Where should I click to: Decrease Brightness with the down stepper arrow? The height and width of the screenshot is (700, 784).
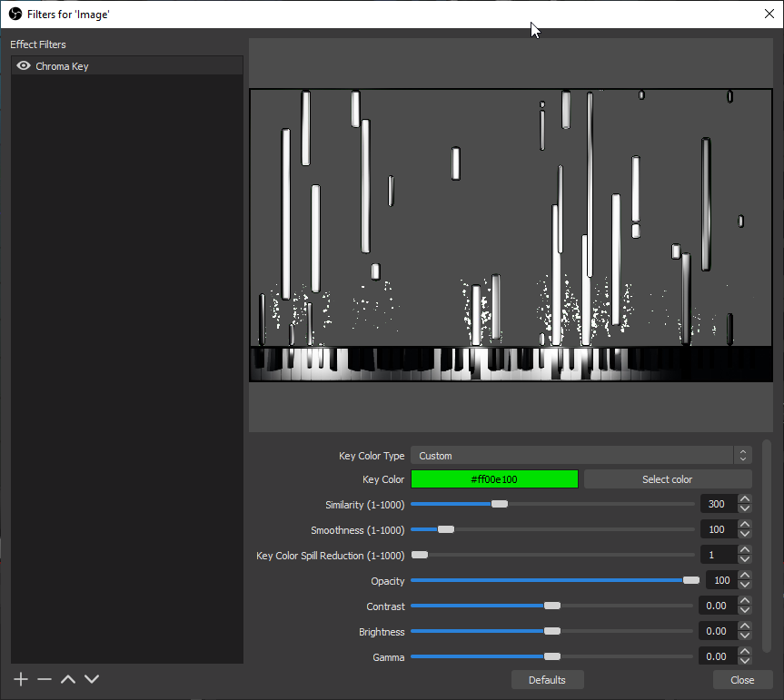point(745,636)
